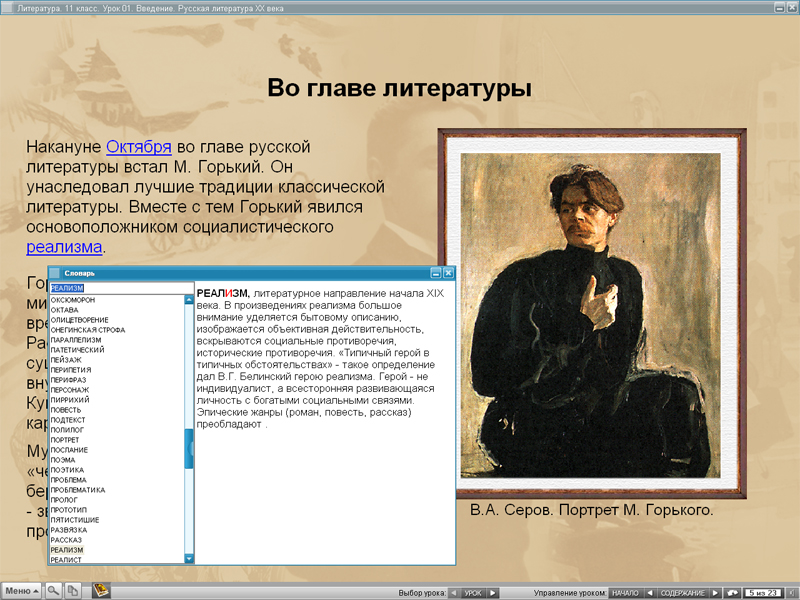Go to previous page arrow before СОДЕРЖАНИЕ
Screen dimensions: 800x600
point(648,593)
